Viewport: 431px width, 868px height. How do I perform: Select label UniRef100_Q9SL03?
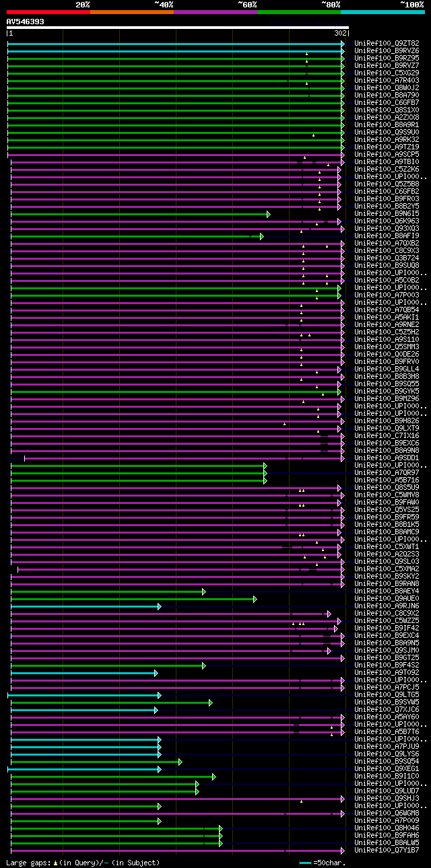(x=387, y=561)
